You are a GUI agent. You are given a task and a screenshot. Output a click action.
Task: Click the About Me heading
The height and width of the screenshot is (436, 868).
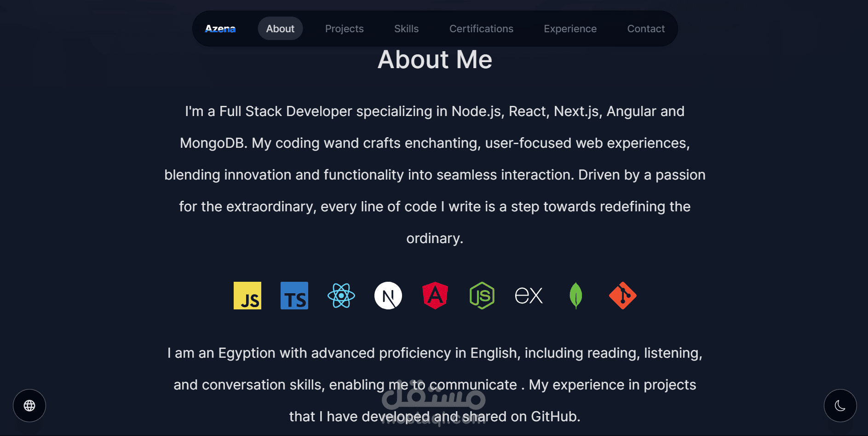435,60
